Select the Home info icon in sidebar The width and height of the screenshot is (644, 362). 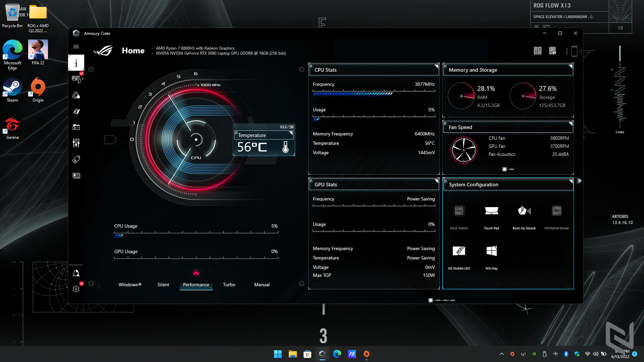[76, 63]
